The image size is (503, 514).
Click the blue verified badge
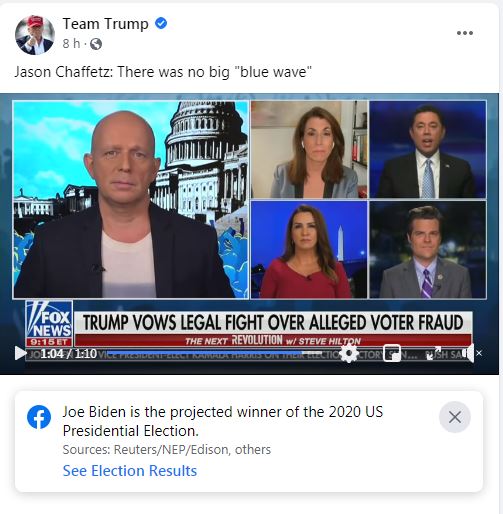(161, 24)
